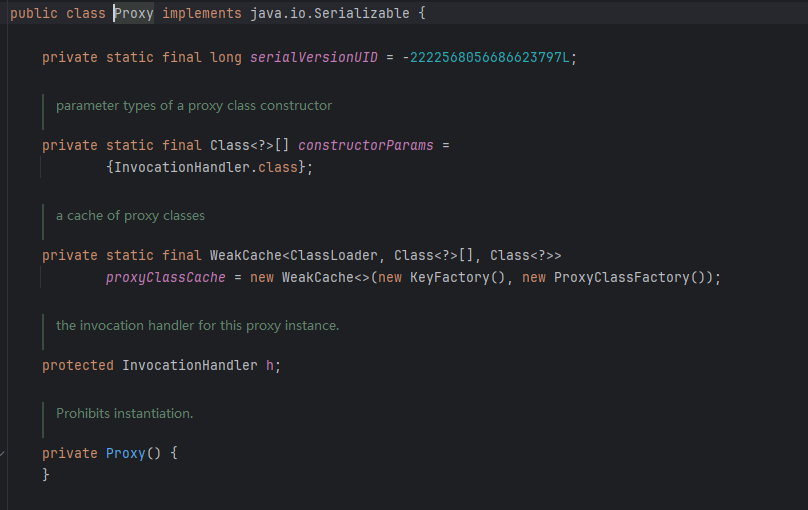Click the 'implements' keyword in class declaration
This screenshot has width=808, height=510.
click(x=201, y=13)
